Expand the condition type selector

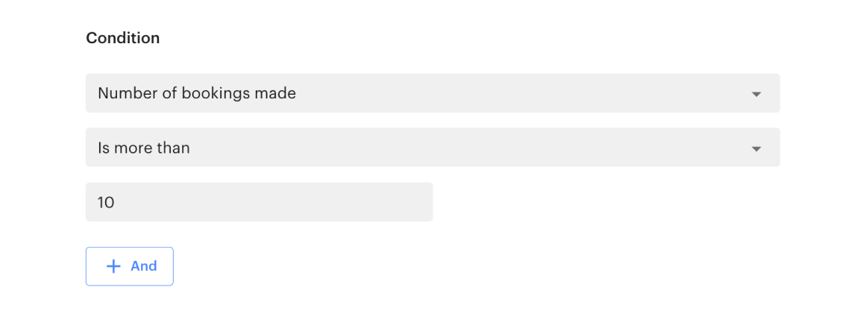[433, 93]
